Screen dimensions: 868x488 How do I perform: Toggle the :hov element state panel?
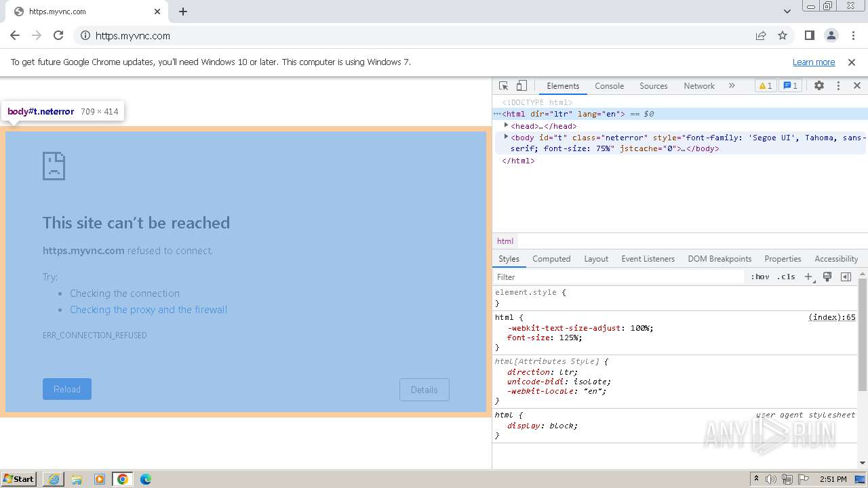(760, 277)
